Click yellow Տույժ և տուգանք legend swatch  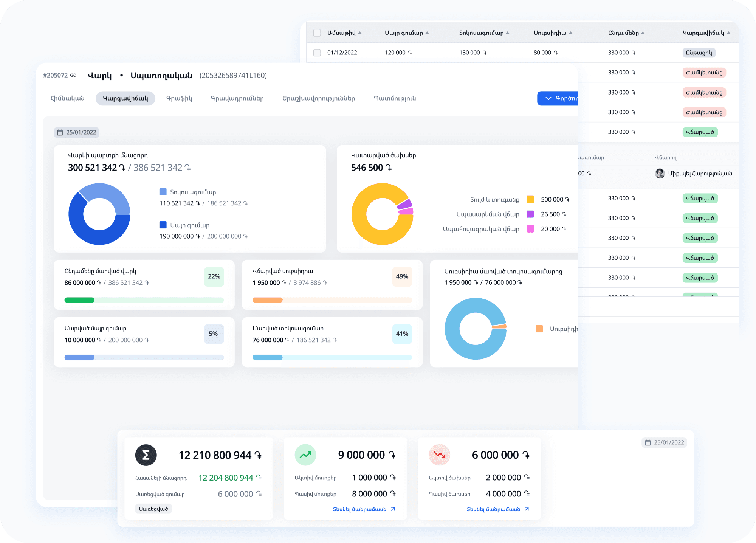[530, 199]
